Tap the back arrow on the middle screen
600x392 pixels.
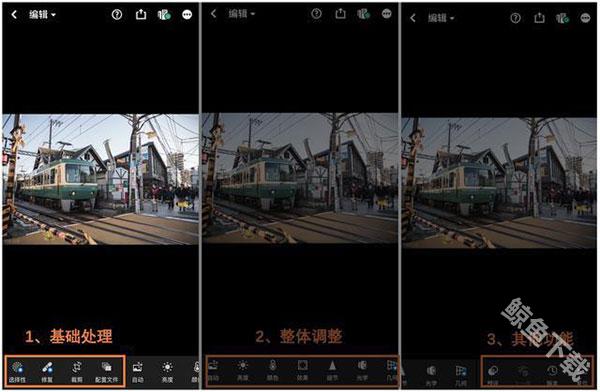pos(214,14)
